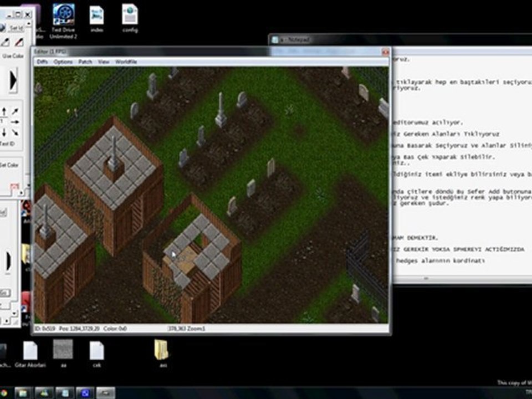Select the red pencil tool icon
Viewport: 532px width, 399px height.
pyautogui.click(x=19, y=43)
